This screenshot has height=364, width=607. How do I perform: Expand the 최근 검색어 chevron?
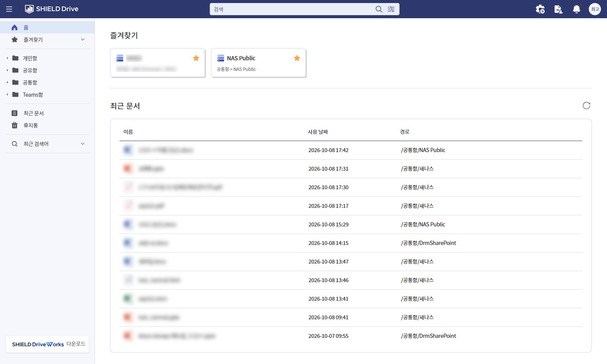click(x=83, y=144)
